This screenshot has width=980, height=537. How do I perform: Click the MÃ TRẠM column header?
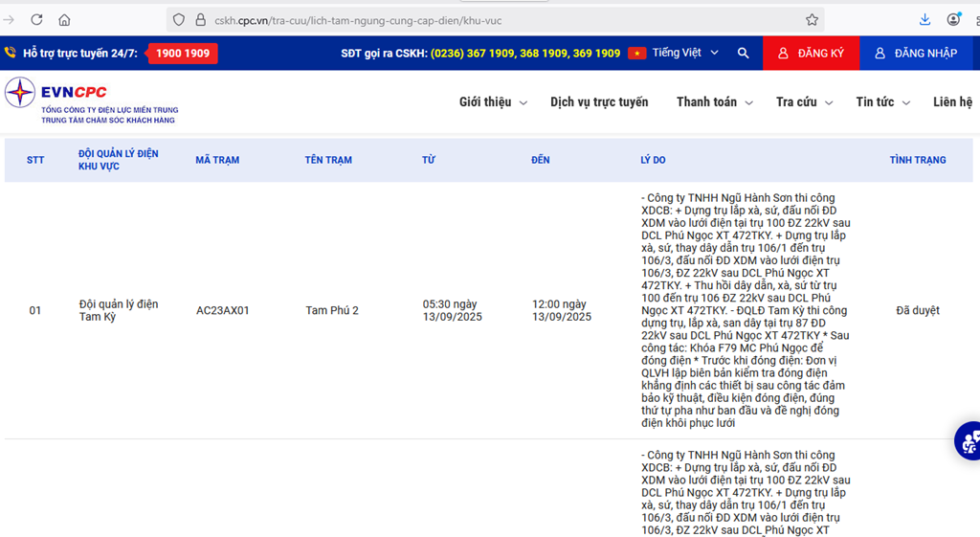point(217,160)
